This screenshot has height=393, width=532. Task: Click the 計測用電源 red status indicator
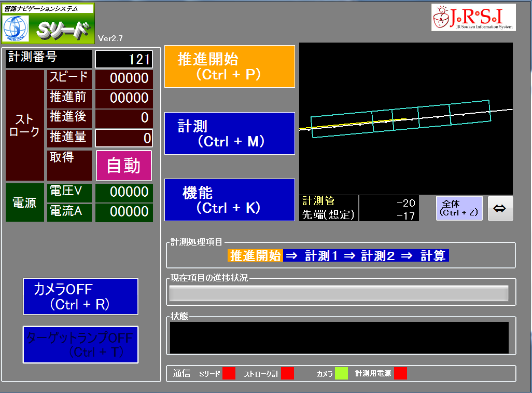[400, 373]
